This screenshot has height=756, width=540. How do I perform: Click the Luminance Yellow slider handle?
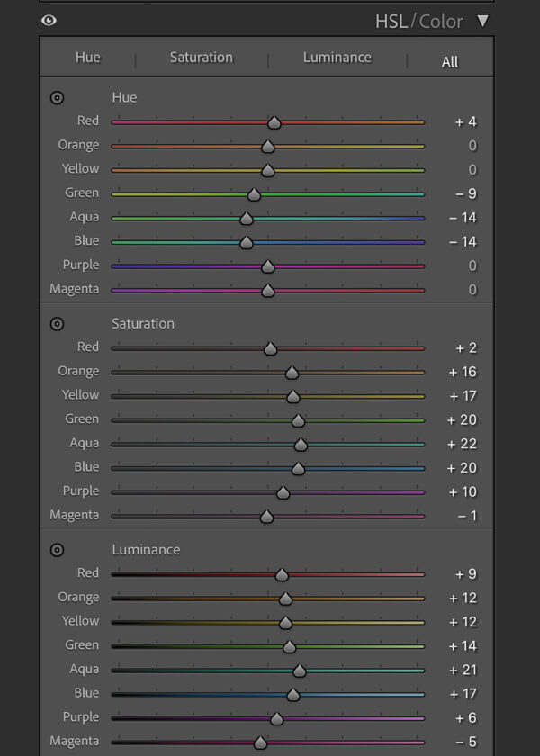(x=285, y=623)
